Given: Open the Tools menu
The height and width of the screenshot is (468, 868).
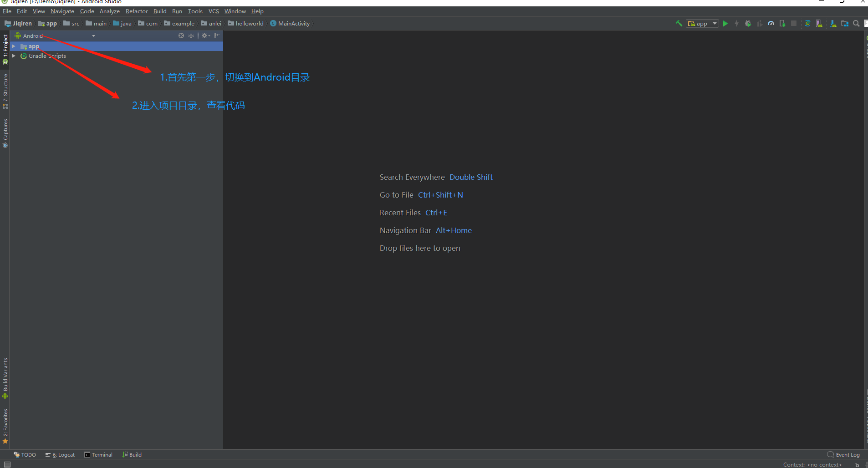Looking at the screenshot, I should tap(195, 11).
